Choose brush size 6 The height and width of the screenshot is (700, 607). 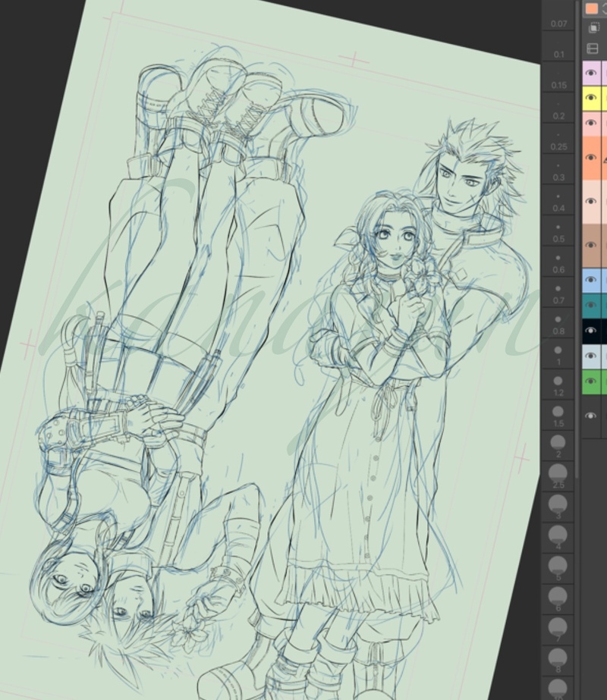(558, 601)
